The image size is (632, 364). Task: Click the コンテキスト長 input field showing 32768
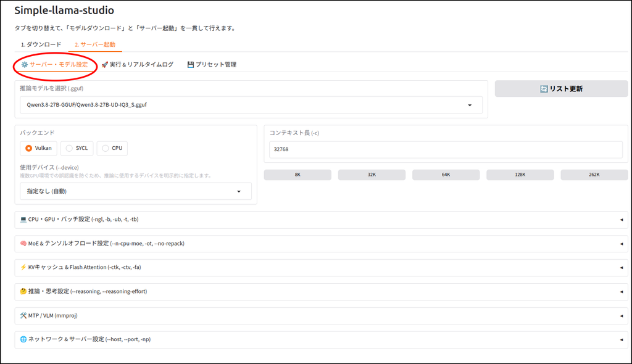[x=446, y=149]
